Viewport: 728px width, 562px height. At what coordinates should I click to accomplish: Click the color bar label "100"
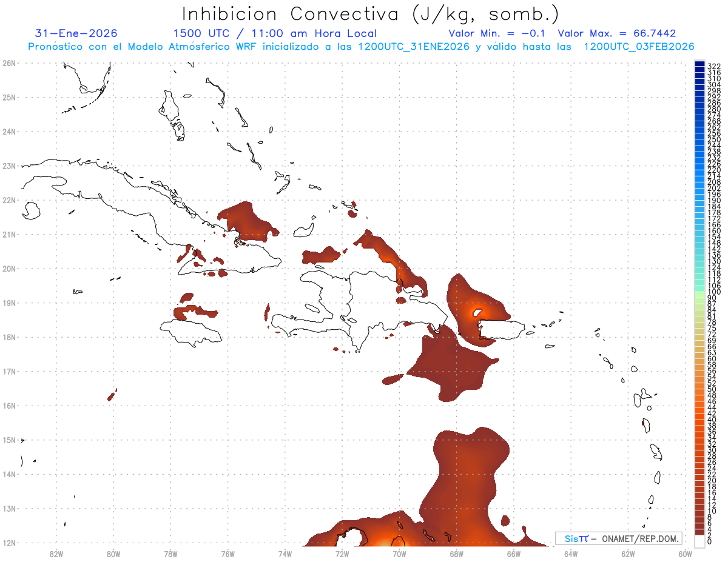(714, 293)
